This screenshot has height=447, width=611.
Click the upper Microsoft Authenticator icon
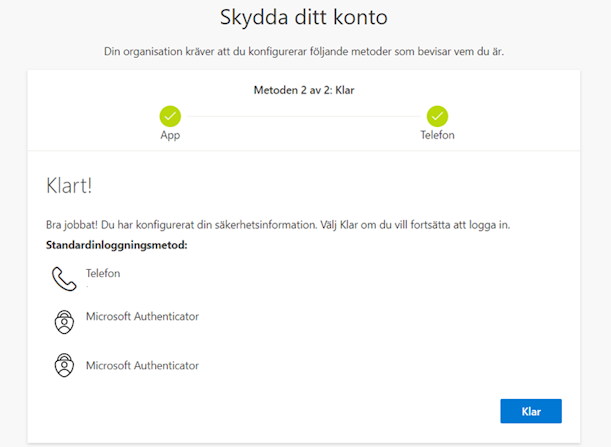(64, 321)
